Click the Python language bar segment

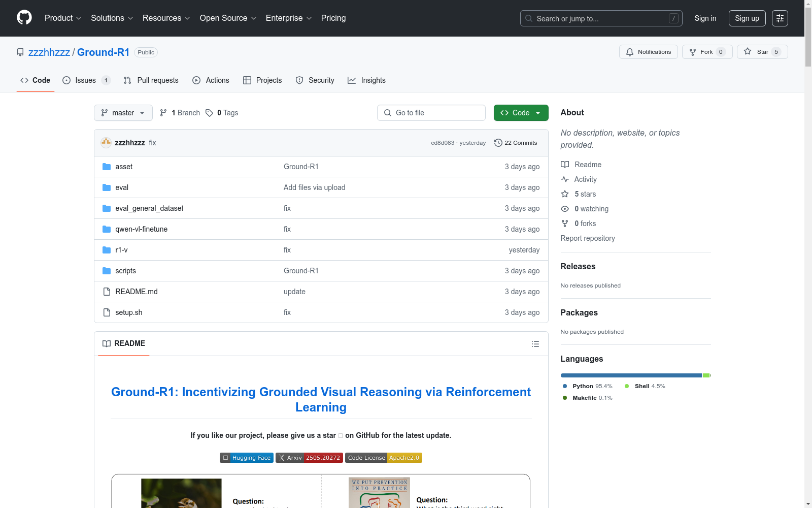[631, 375]
